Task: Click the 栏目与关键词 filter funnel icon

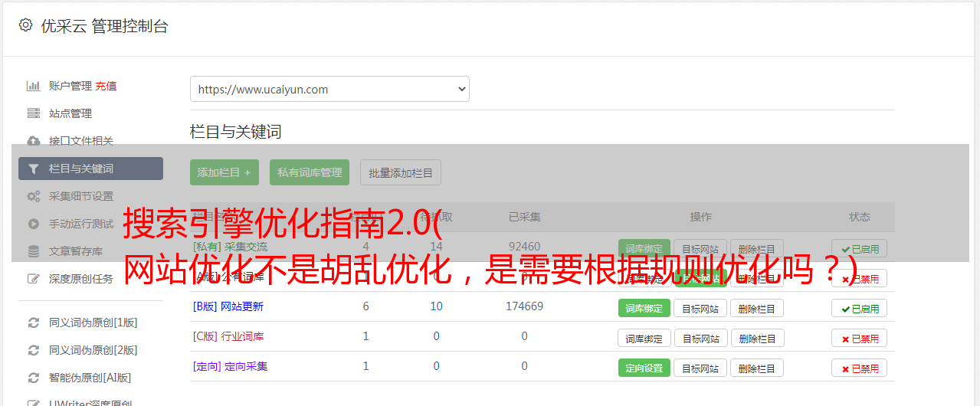Action: (x=34, y=169)
